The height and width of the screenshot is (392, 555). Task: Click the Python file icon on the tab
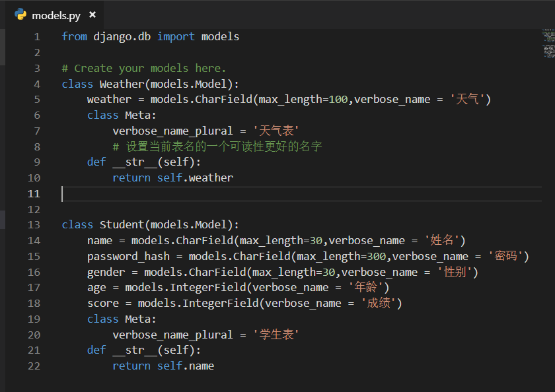pos(20,15)
